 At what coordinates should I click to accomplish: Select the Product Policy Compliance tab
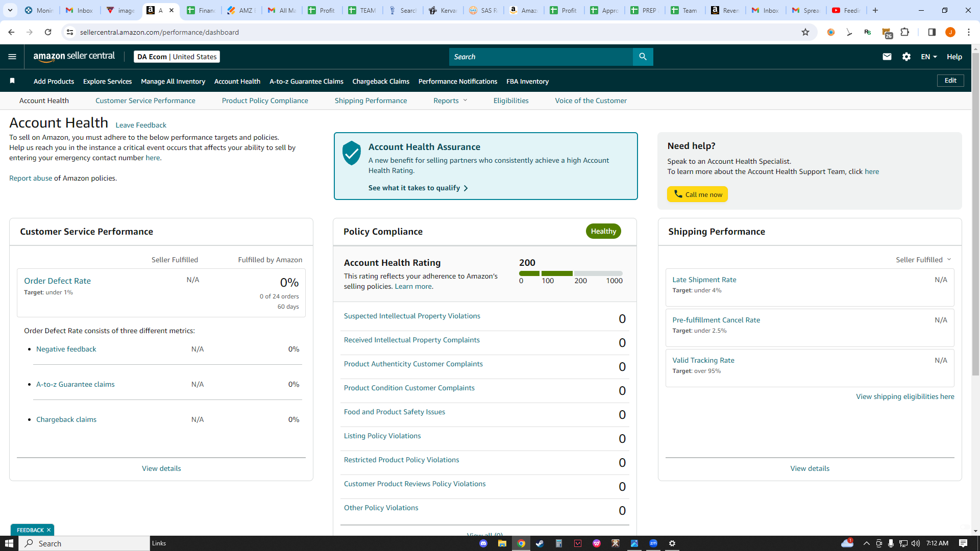click(265, 101)
